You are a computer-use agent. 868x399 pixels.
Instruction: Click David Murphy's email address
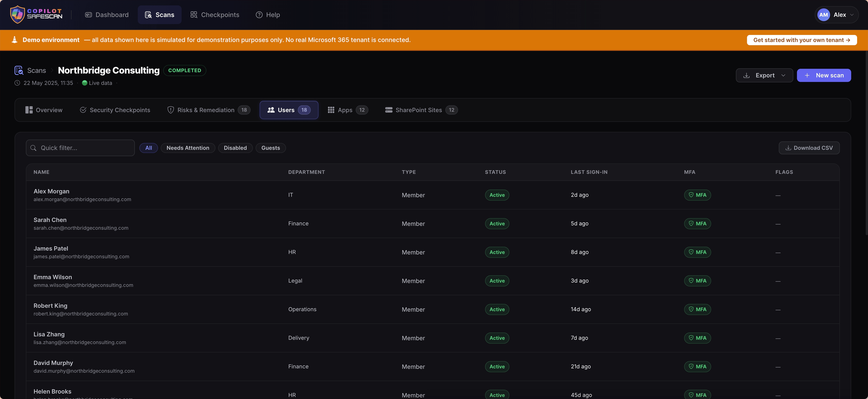84,371
